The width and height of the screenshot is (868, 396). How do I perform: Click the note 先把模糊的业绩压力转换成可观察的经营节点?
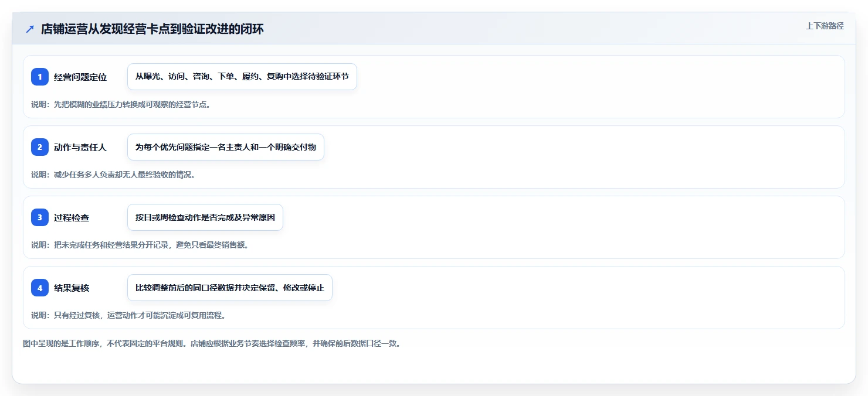(x=121, y=105)
